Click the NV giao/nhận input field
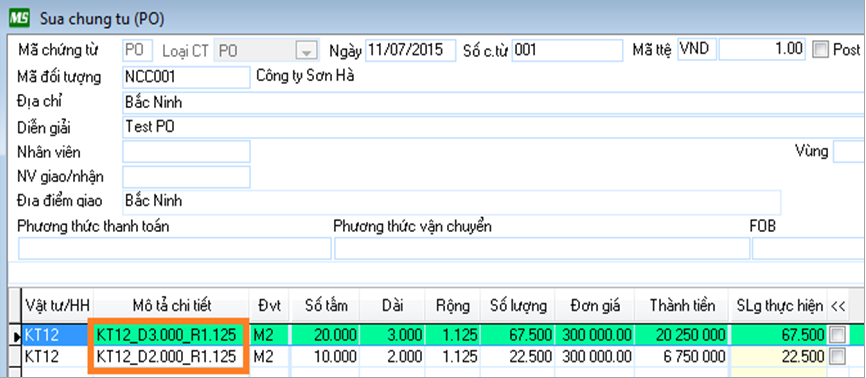 186,177
